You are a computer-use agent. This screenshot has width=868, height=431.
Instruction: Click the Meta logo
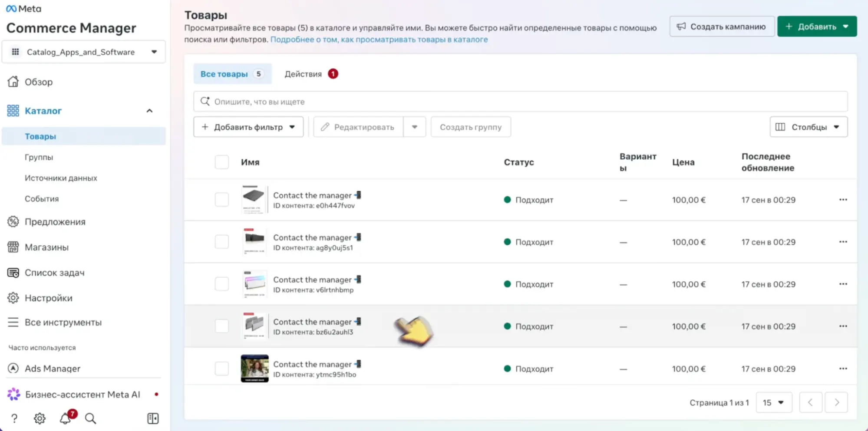click(24, 9)
